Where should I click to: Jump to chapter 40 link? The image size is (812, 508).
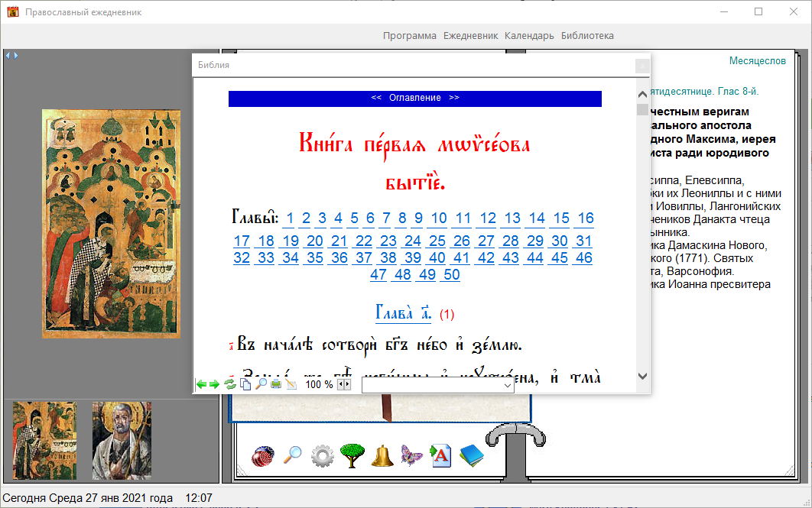(437, 258)
